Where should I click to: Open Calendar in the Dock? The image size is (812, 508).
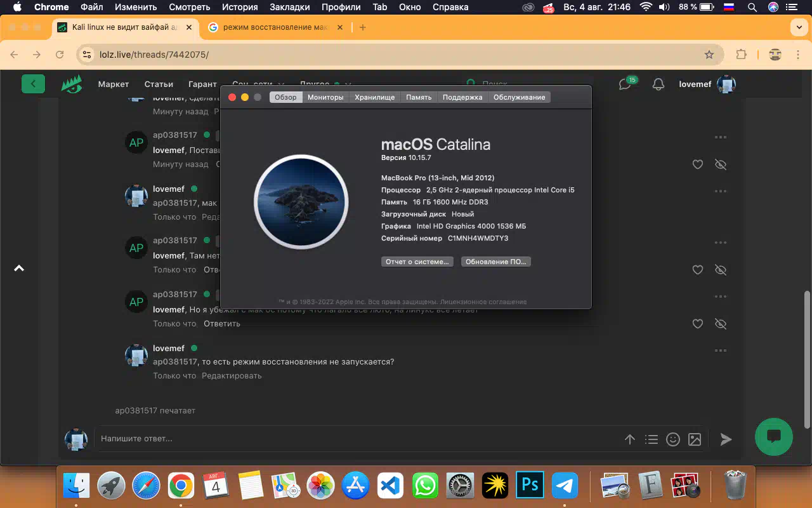[x=216, y=486]
